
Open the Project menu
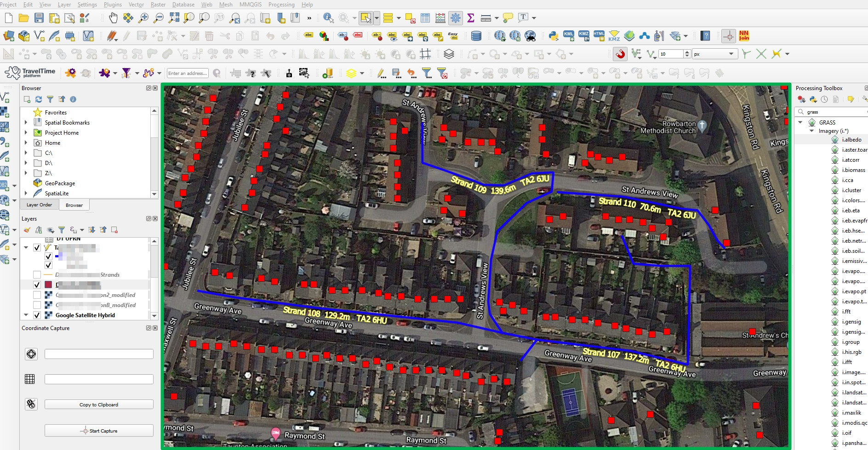(x=8, y=5)
